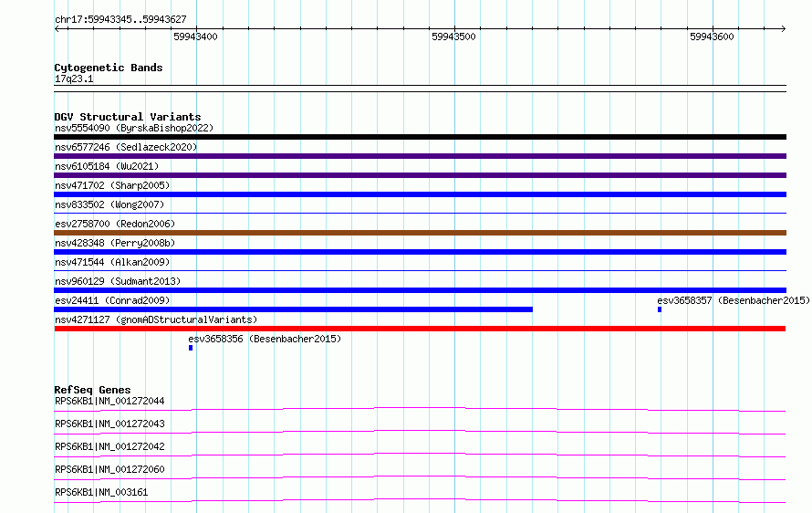Select the blue nsv960129 variant bar
Screen dimensions: 812x513
[420, 290]
